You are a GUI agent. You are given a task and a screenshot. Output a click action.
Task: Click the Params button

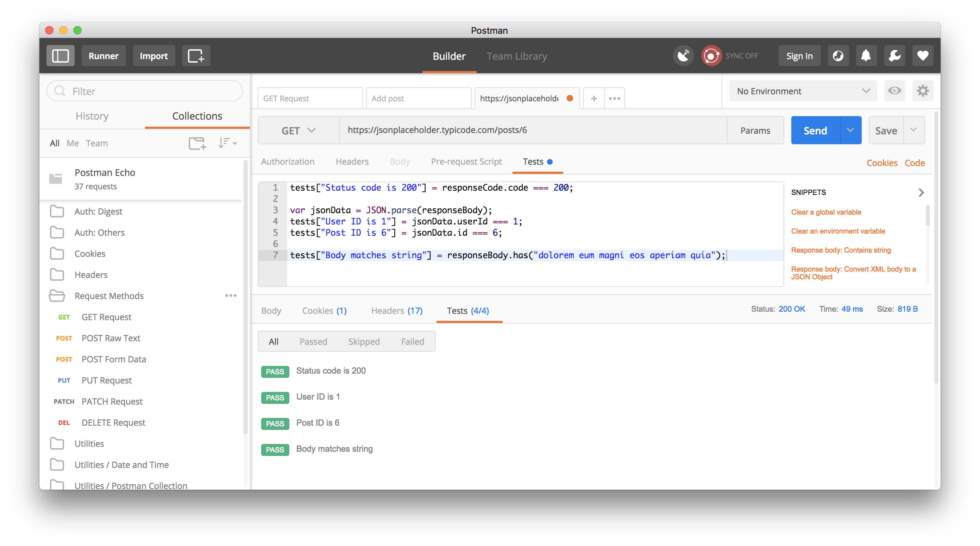click(x=755, y=131)
